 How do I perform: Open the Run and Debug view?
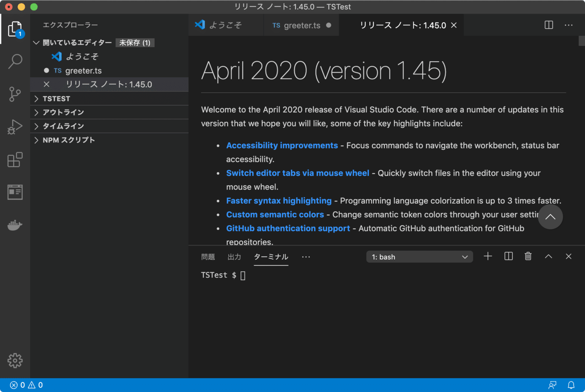point(15,127)
